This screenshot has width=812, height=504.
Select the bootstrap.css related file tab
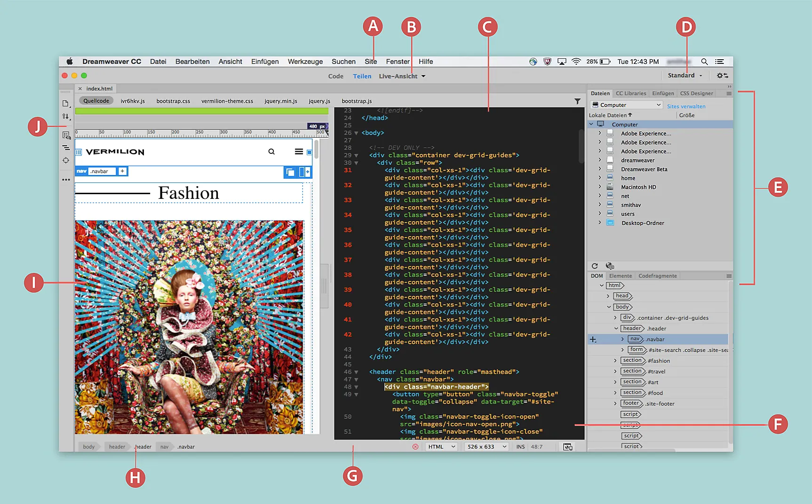pyautogui.click(x=173, y=101)
